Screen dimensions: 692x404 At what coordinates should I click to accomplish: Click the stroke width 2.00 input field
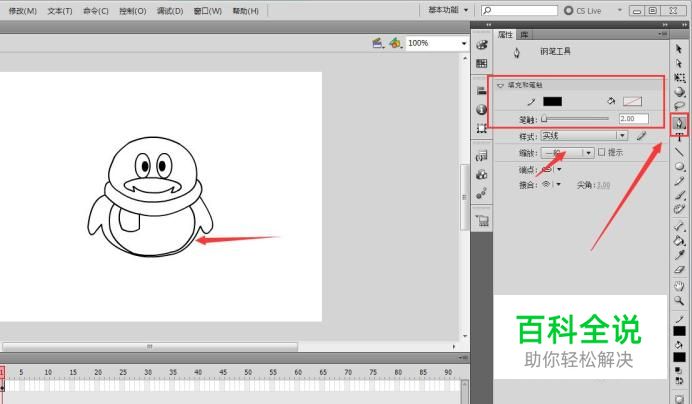633,119
